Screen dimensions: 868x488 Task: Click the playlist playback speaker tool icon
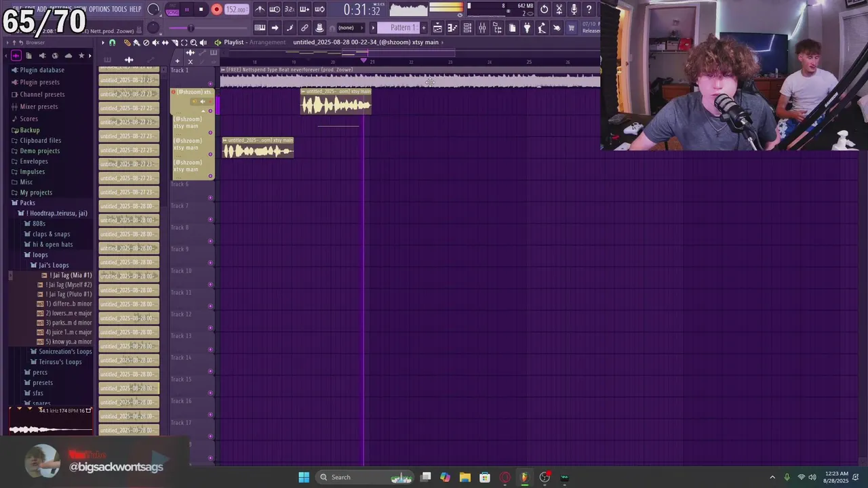(x=203, y=43)
